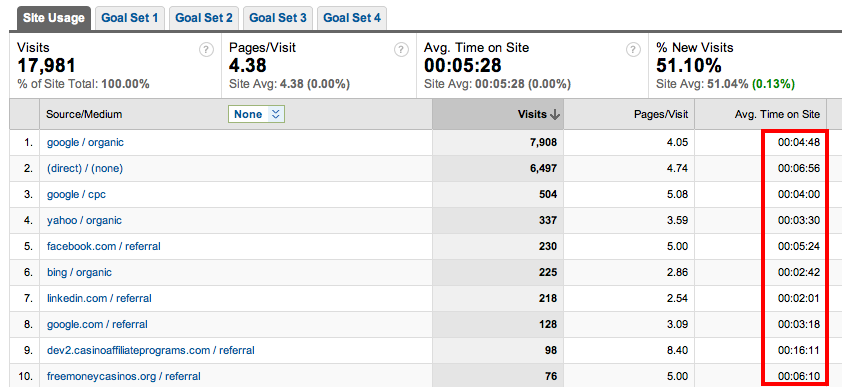
Task: Switch to the Goal Set 1 tab
Action: pyautogui.click(x=129, y=18)
